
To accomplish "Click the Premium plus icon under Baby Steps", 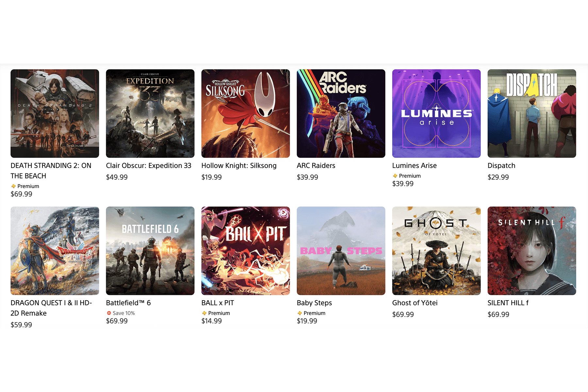I will tap(300, 313).
